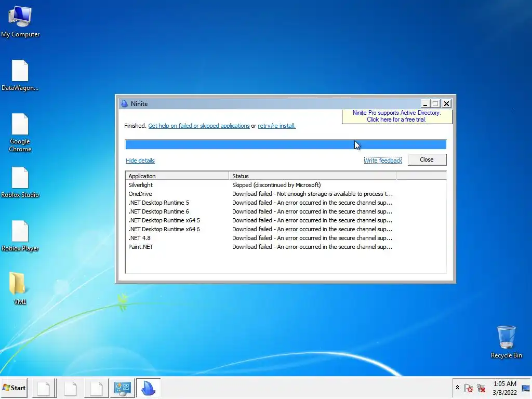This screenshot has width=532, height=399.
Task: Select the Paint.NET row
Action: (285, 247)
